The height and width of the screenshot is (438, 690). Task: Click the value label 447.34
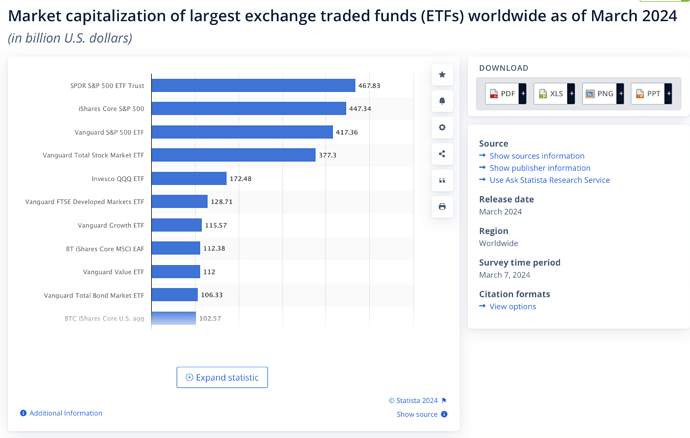point(360,108)
